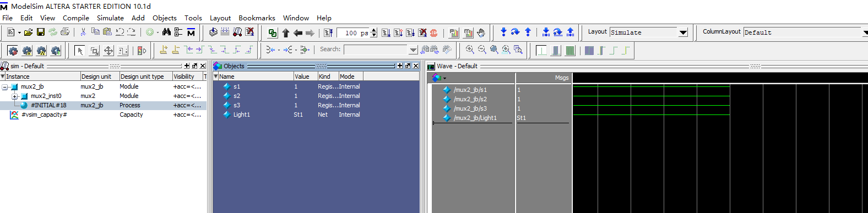Open the Compile menu
868x213 pixels.
(x=75, y=18)
